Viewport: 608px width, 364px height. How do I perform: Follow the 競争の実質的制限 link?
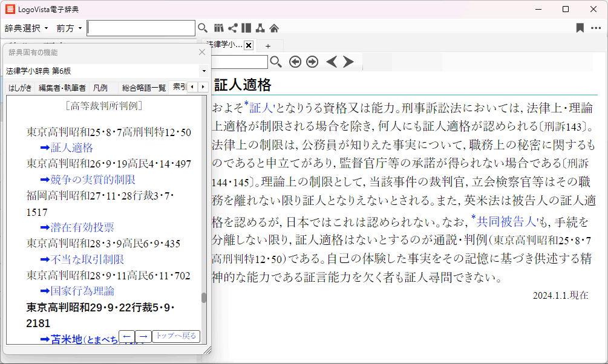[93, 180]
